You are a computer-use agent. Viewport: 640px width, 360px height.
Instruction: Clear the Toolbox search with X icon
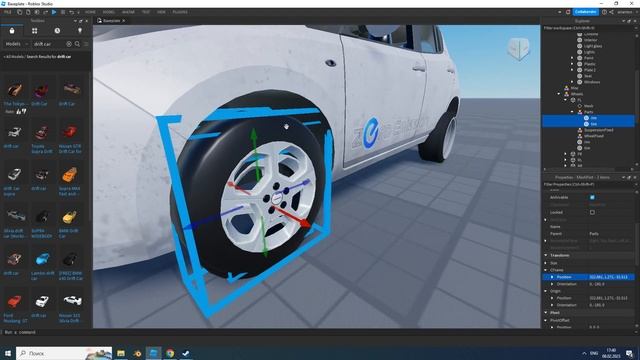click(x=69, y=44)
